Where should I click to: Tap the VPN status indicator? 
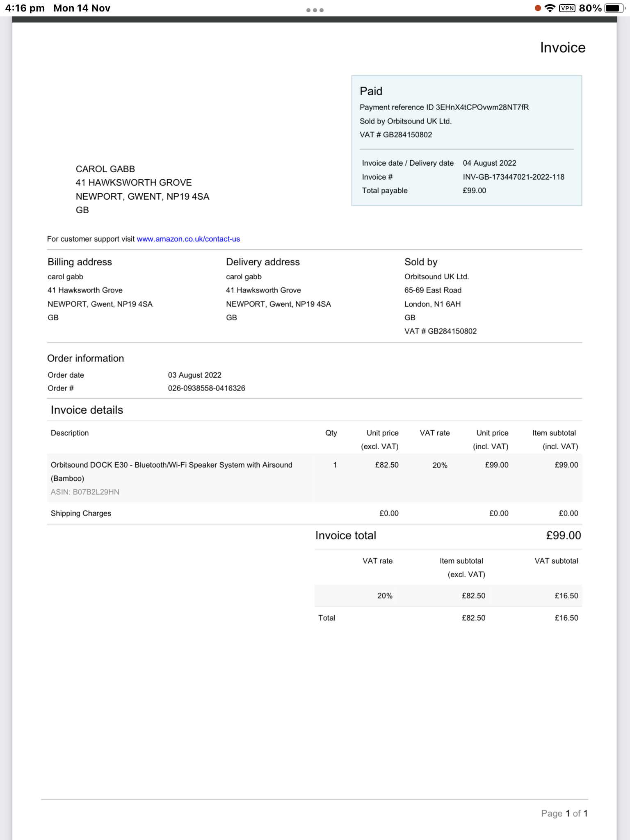[567, 8]
